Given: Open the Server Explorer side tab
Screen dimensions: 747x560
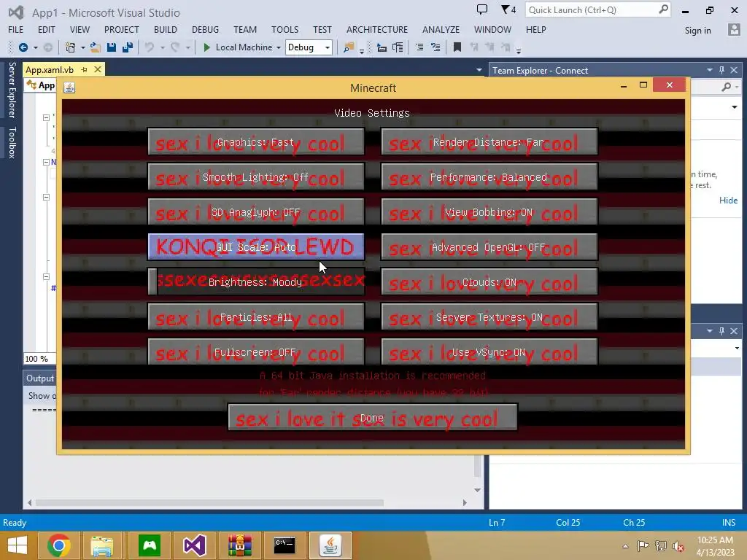Looking at the screenshot, I should tap(12, 90).
